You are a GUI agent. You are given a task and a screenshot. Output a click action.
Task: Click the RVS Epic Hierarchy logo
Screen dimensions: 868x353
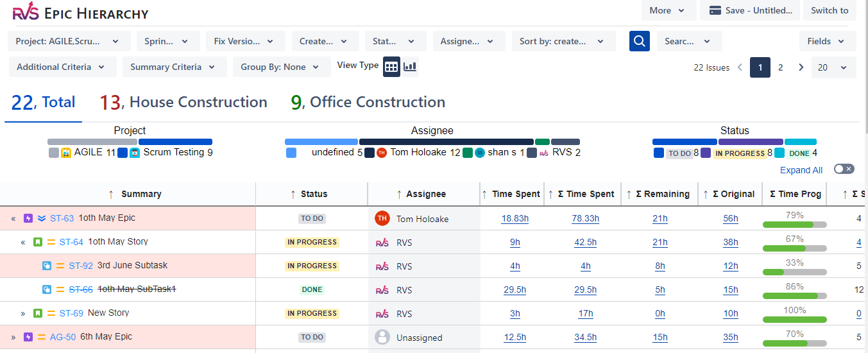coord(80,12)
